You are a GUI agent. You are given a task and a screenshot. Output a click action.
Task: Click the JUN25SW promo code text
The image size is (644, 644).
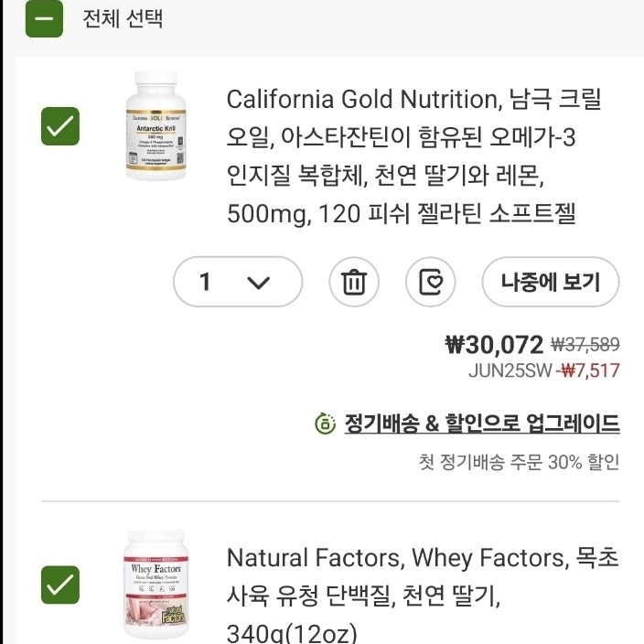coord(510,370)
